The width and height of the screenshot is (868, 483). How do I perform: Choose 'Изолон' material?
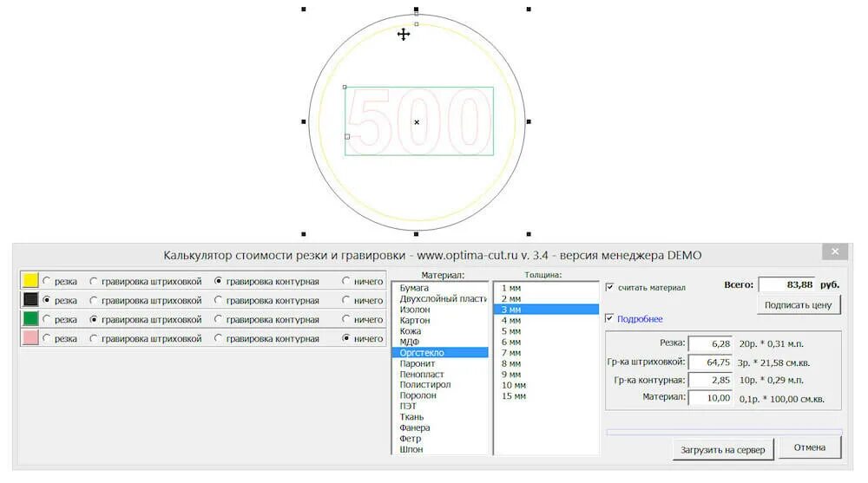440,310
